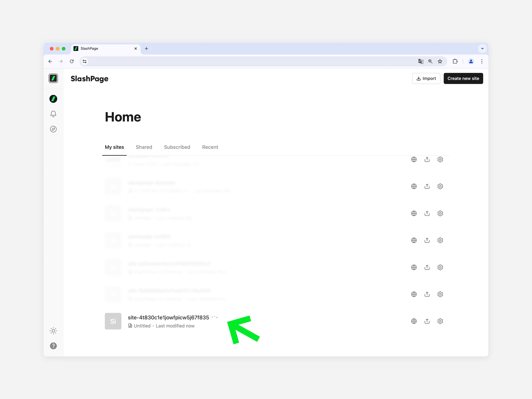Open settings gear for site-4t830c1e1jowfpicw5j67f835
The height and width of the screenshot is (399, 532).
tap(440, 321)
